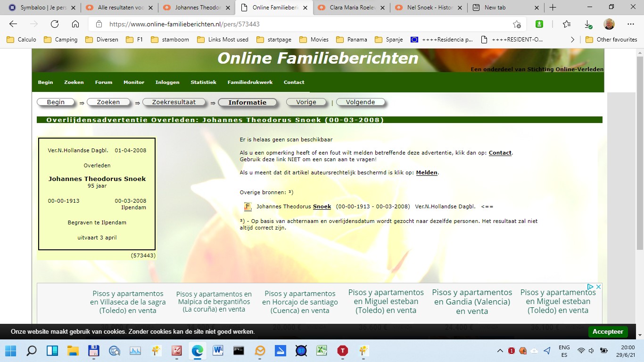Open the Familiedrukwerk menu item
644x362 pixels.
tap(250, 82)
